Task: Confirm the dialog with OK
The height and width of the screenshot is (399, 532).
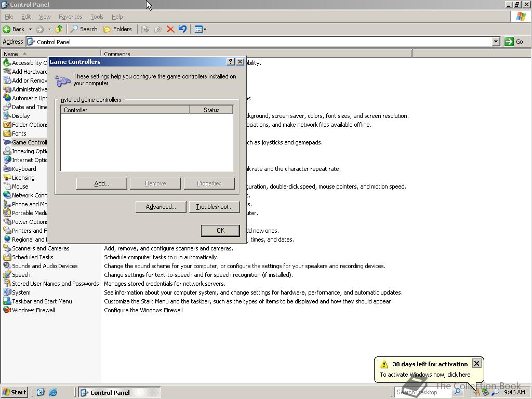Action: pyautogui.click(x=220, y=231)
